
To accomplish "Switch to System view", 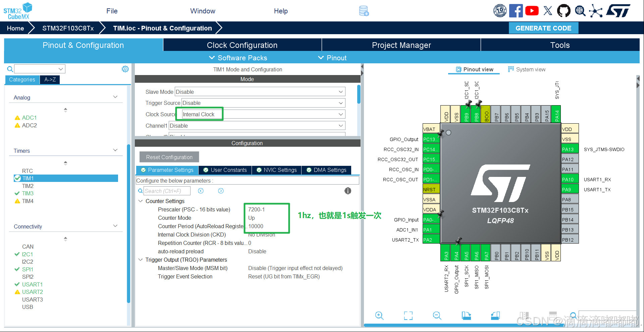I will click(527, 69).
